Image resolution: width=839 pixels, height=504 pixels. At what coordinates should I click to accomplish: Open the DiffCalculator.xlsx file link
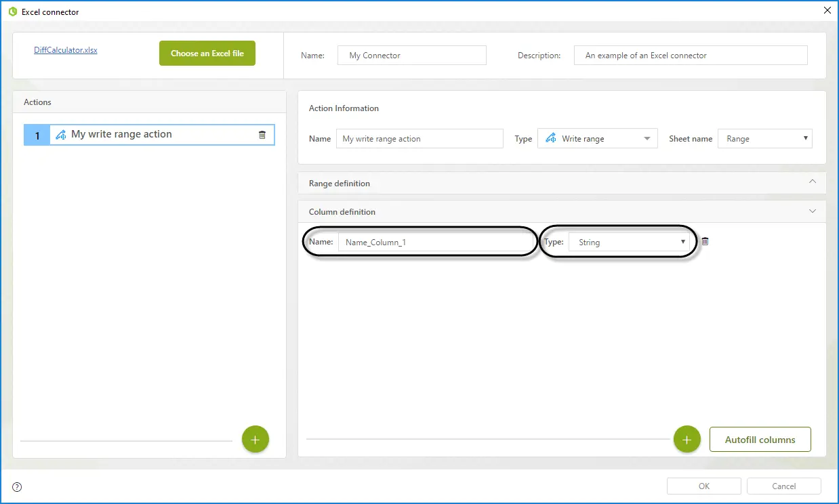click(66, 50)
